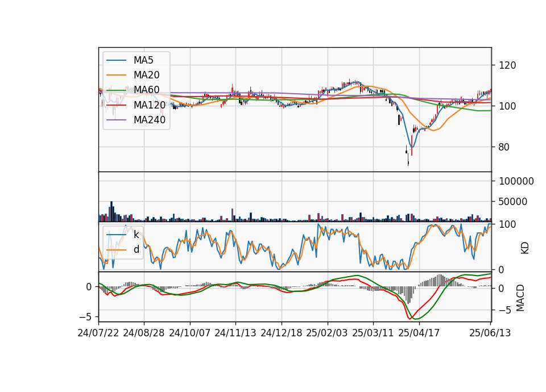Click the 50000 volume axis label
Viewport: 546px width, 392px height.
(x=513, y=202)
